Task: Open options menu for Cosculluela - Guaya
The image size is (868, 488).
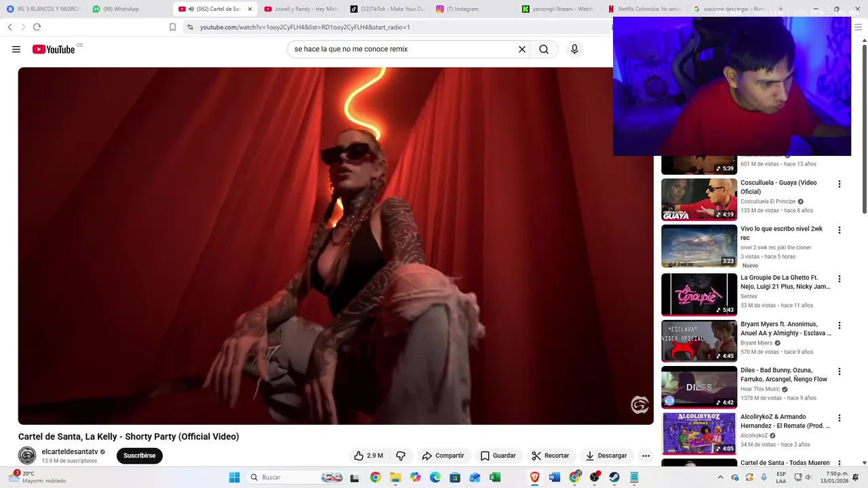Action: point(840,184)
